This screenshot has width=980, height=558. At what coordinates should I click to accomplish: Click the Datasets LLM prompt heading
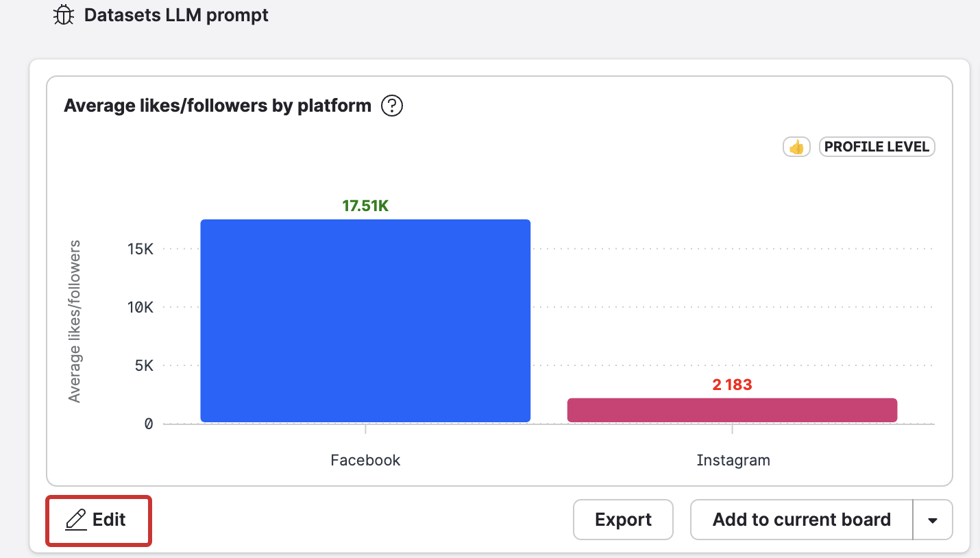(176, 15)
